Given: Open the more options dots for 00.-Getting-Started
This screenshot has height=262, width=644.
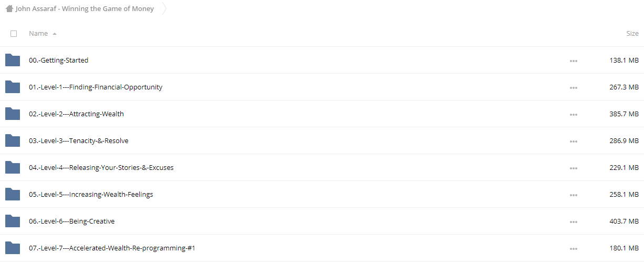Looking at the screenshot, I should coord(573,61).
